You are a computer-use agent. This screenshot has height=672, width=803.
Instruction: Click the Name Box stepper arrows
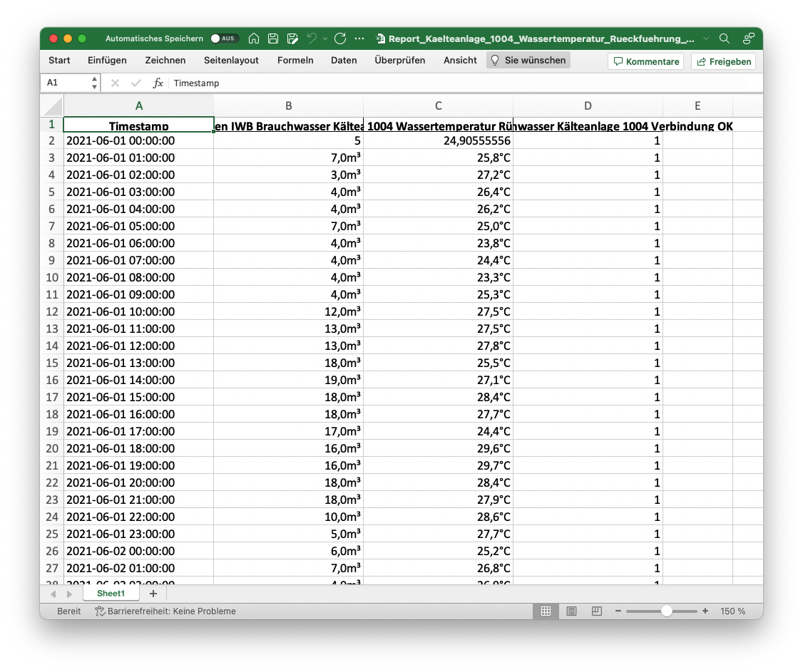[x=94, y=83]
